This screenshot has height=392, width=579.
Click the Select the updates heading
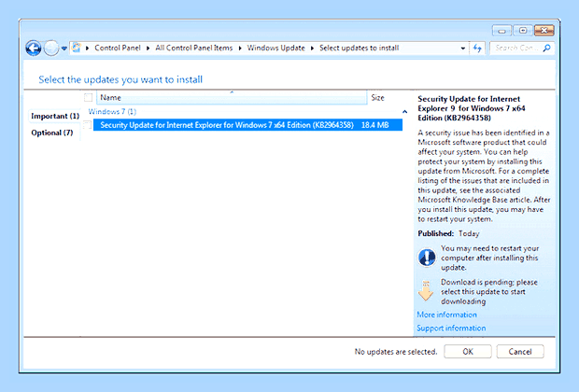click(x=120, y=79)
